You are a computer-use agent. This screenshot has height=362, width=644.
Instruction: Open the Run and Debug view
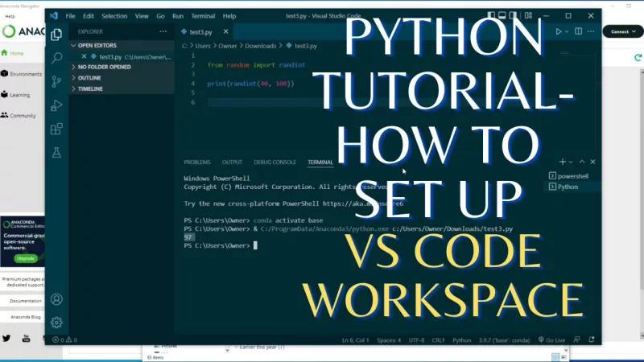tap(56, 105)
